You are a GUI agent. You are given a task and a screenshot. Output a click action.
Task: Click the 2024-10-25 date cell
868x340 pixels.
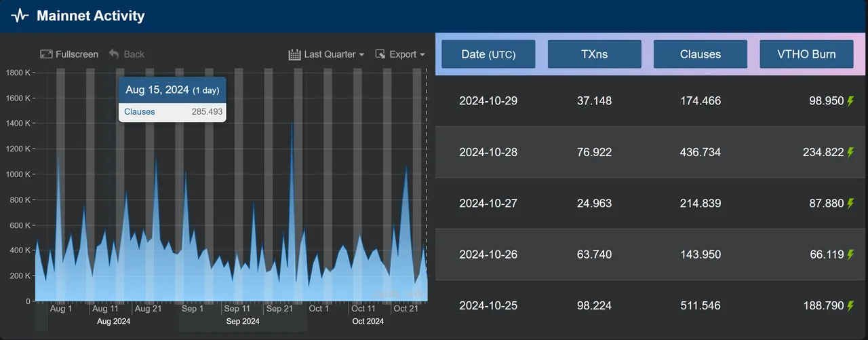click(x=488, y=306)
